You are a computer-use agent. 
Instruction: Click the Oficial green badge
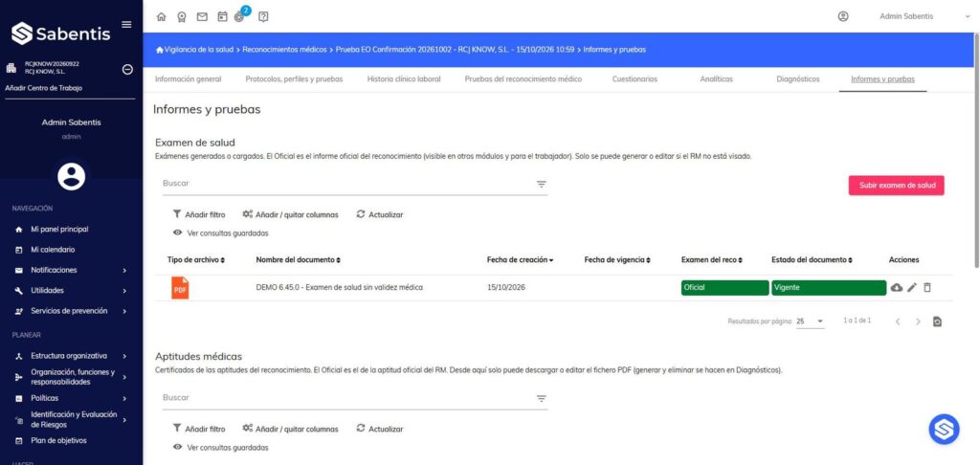pyautogui.click(x=725, y=287)
